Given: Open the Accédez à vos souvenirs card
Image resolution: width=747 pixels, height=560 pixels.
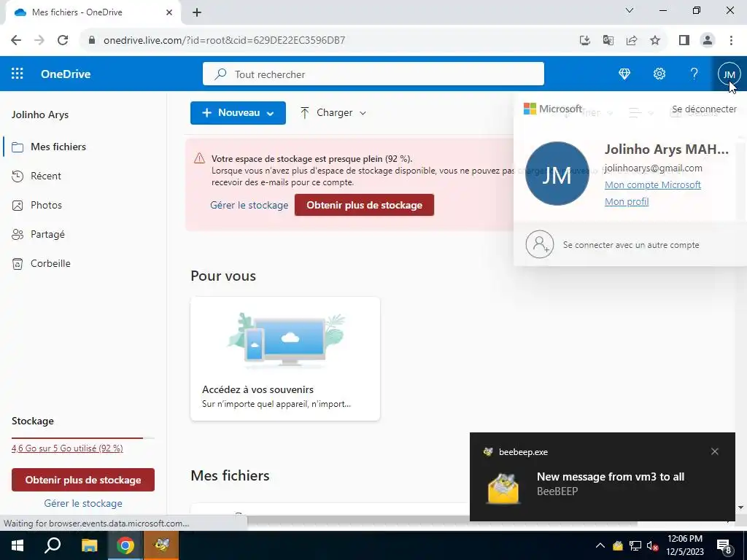Looking at the screenshot, I should [285, 359].
